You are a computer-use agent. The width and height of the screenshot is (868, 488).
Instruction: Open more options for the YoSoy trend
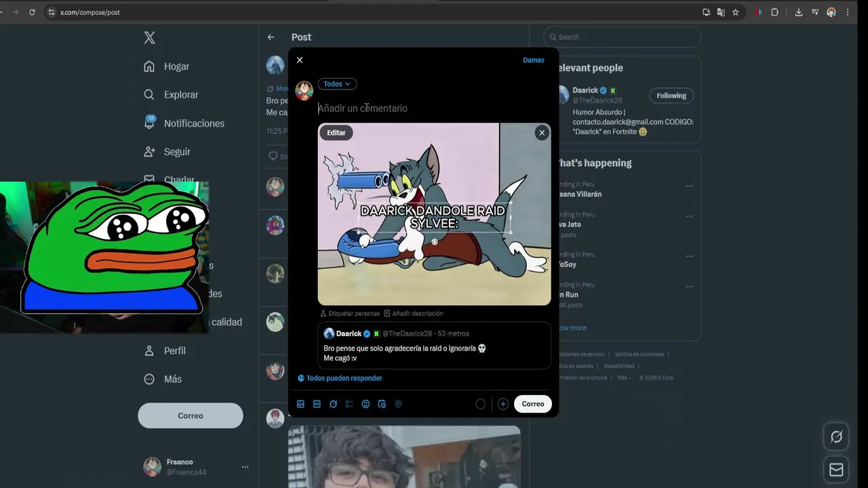(x=689, y=256)
